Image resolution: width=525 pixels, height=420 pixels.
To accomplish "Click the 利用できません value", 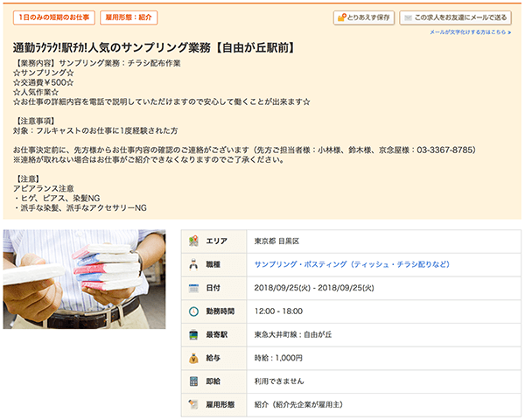I will point(279,381).
